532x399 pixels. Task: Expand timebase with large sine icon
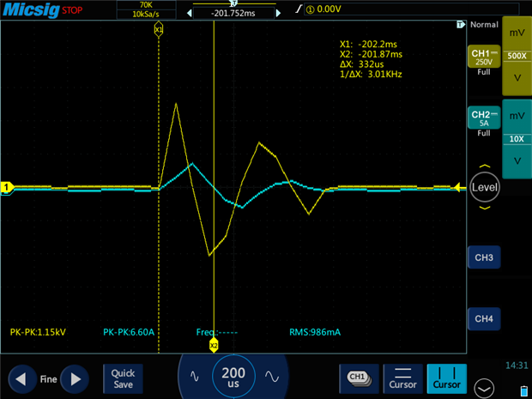click(272, 377)
